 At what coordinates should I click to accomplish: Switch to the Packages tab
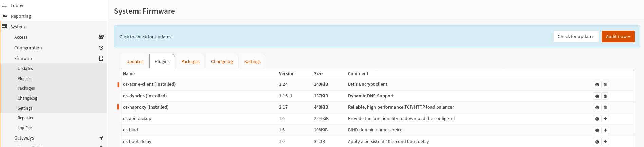coord(190,62)
